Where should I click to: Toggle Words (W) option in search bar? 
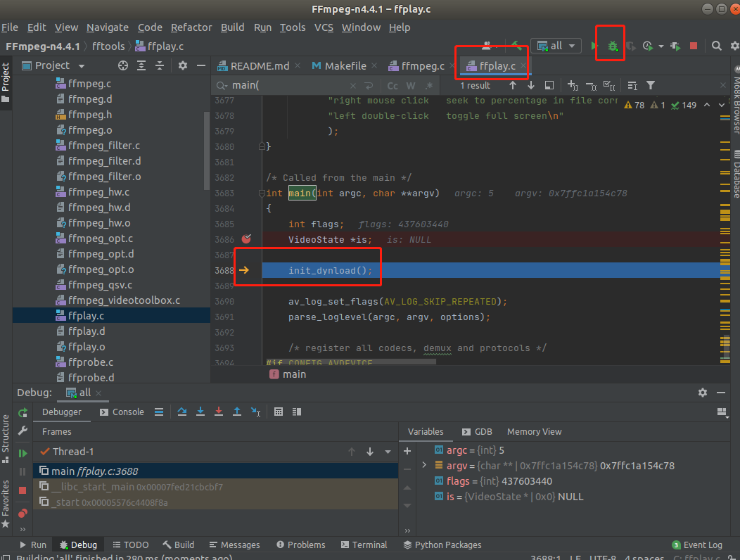411,86
